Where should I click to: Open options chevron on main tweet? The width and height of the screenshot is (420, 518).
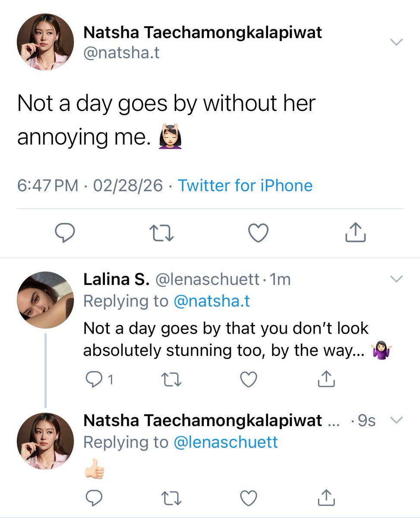coord(396,42)
